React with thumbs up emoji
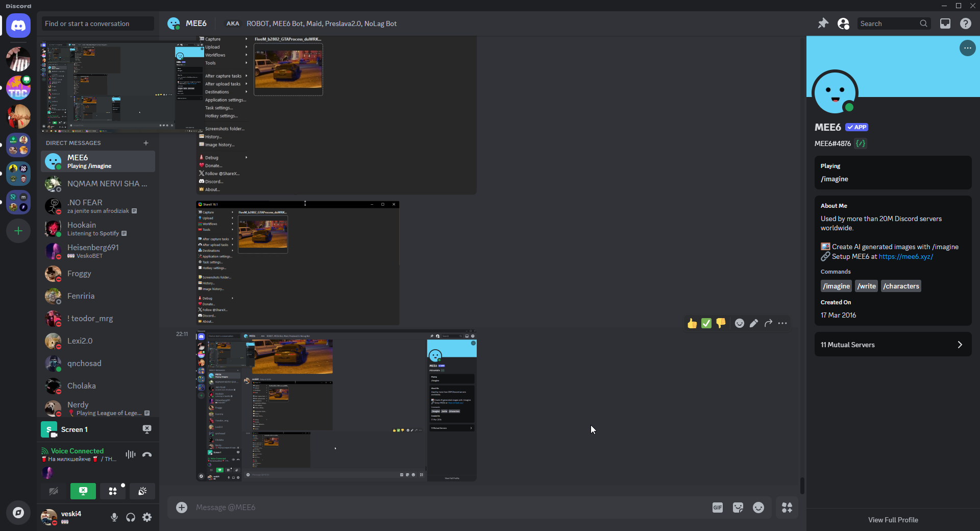 [x=692, y=323]
